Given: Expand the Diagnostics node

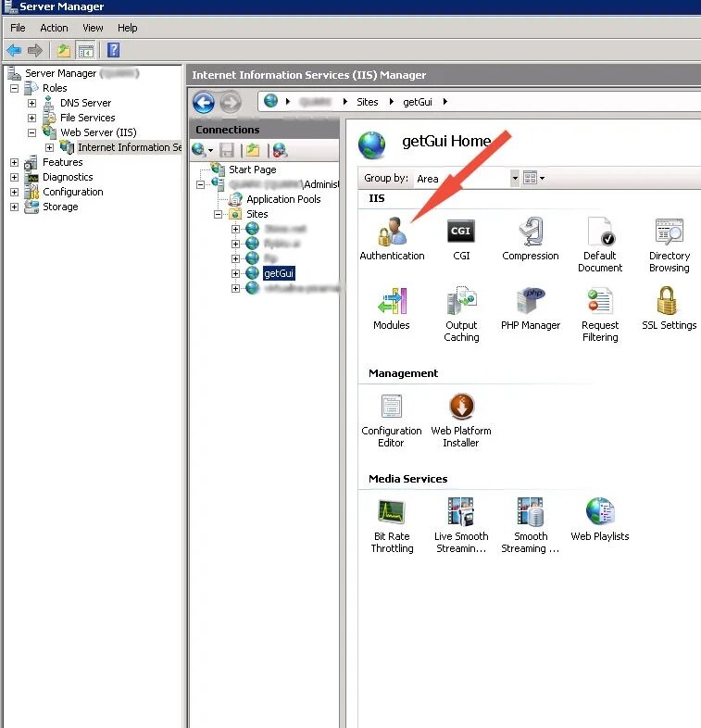Looking at the screenshot, I should click(x=15, y=177).
